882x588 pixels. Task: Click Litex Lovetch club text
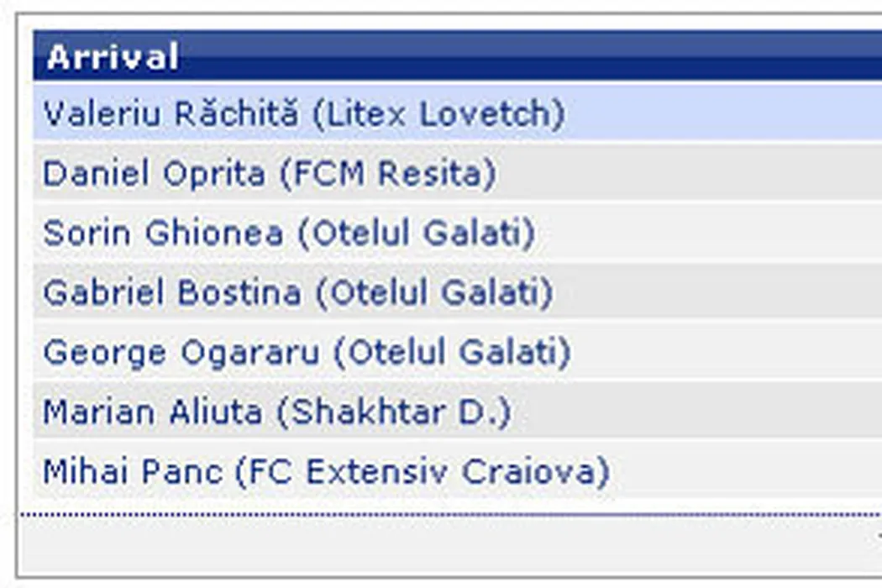438,113
